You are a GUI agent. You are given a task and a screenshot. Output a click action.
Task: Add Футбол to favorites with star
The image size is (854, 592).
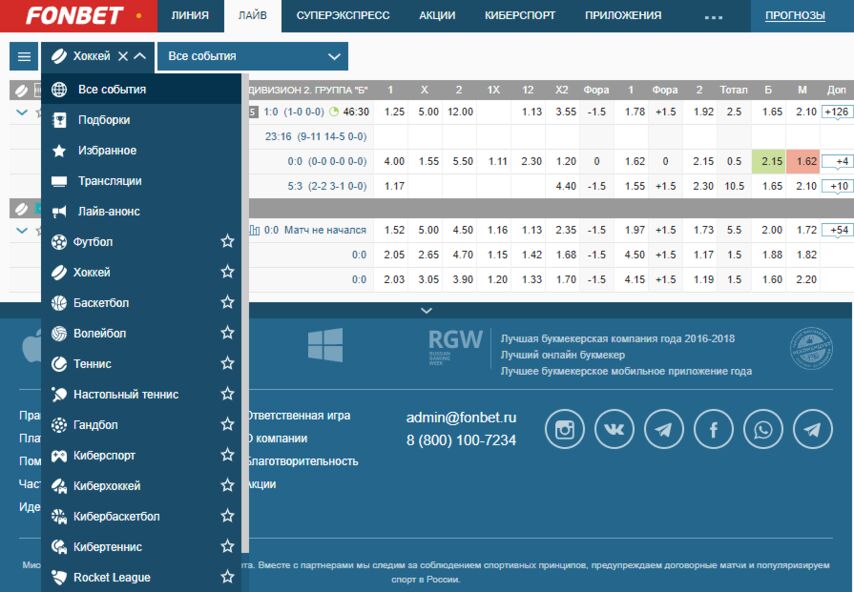pyautogui.click(x=227, y=241)
